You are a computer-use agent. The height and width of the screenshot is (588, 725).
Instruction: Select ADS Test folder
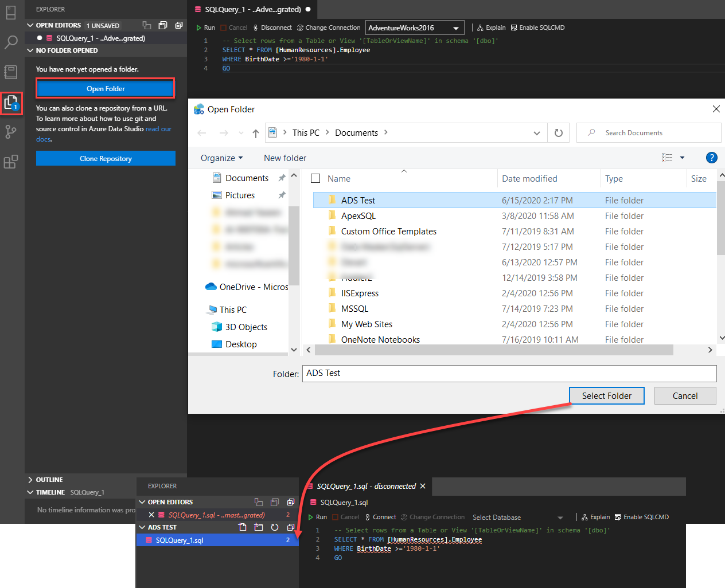tap(514, 200)
